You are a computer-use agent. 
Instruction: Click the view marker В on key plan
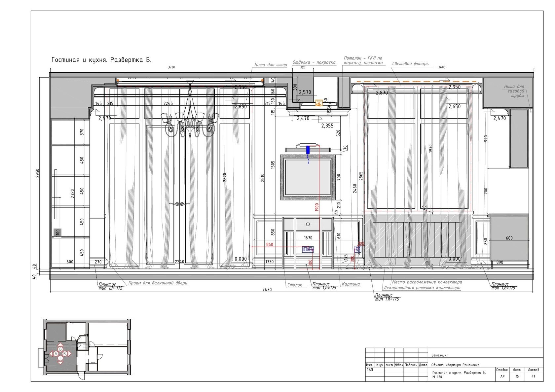click(x=65, y=354)
